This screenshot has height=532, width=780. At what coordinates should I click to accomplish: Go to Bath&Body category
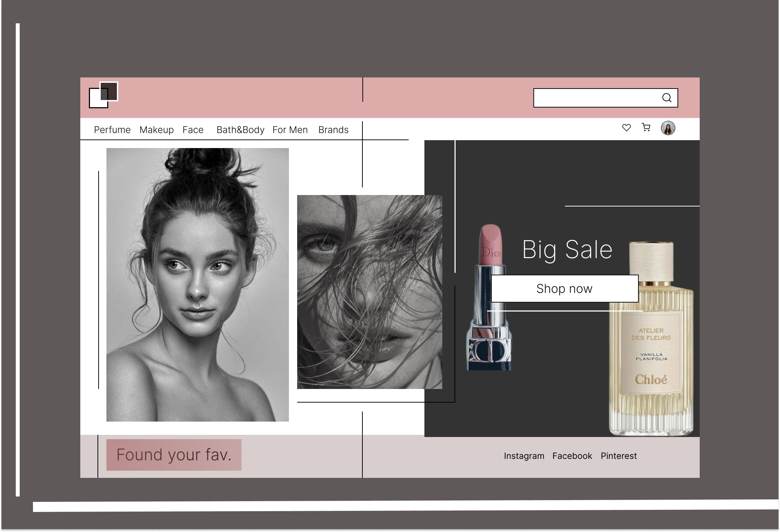pyautogui.click(x=240, y=130)
